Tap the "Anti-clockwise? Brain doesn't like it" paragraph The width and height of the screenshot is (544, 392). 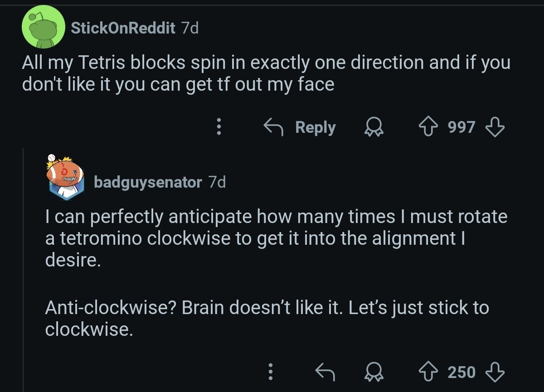click(x=267, y=318)
